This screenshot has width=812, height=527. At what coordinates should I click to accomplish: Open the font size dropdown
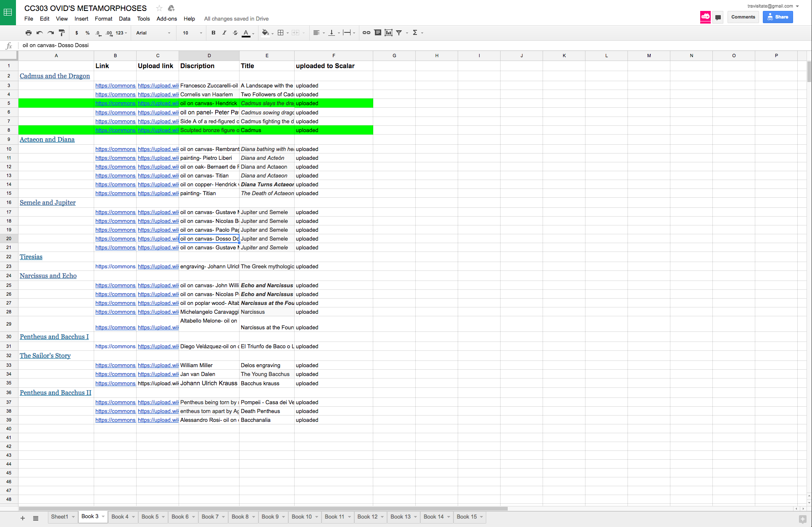(x=192, y=33)
